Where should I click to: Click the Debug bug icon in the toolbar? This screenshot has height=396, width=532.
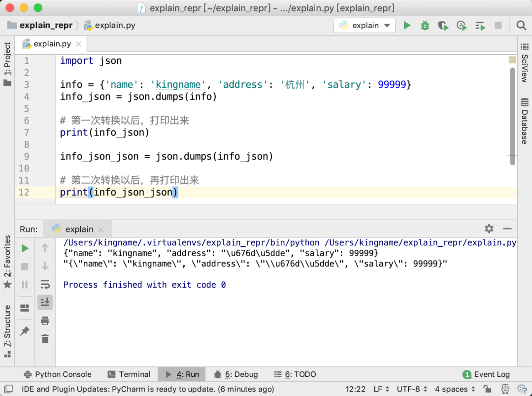click(x=425, y=26)
